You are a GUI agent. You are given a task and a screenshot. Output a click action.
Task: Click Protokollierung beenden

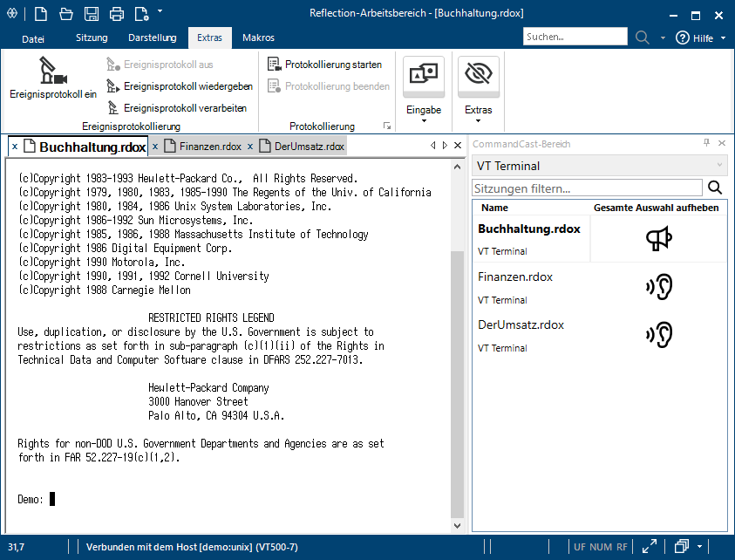click(x=328, y=86)
